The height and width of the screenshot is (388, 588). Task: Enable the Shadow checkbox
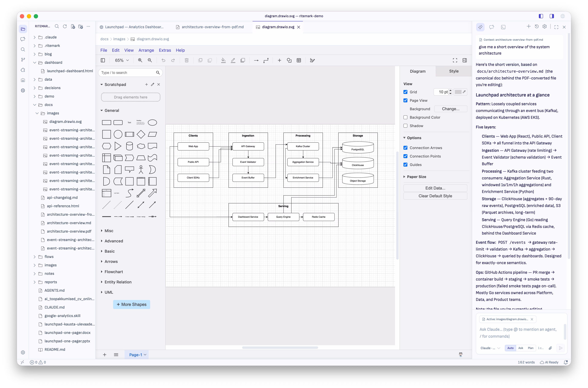click(x=405, y=126)
